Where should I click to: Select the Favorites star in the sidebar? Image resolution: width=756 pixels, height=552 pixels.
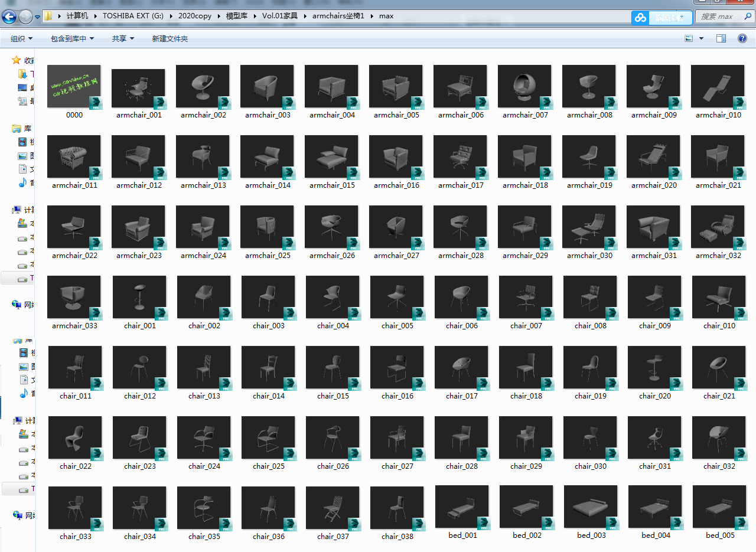pyautogui.click(x=16, y=60)
